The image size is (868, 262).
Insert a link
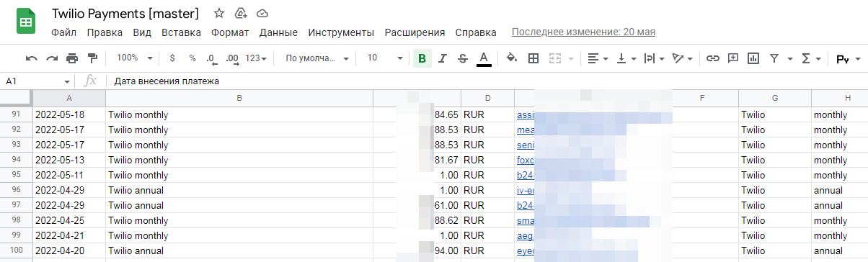pos(713,58)
